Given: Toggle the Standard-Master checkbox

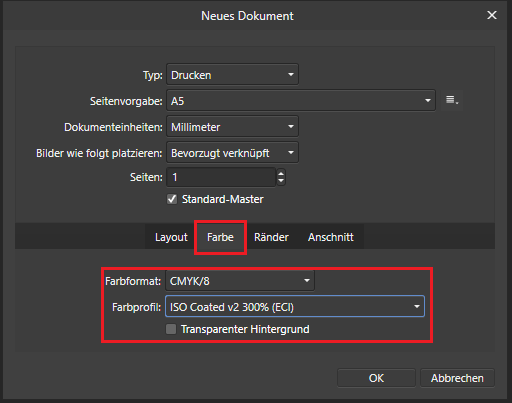Looking at the screenshot, I should pyautogui.click(x=172, y=199).
